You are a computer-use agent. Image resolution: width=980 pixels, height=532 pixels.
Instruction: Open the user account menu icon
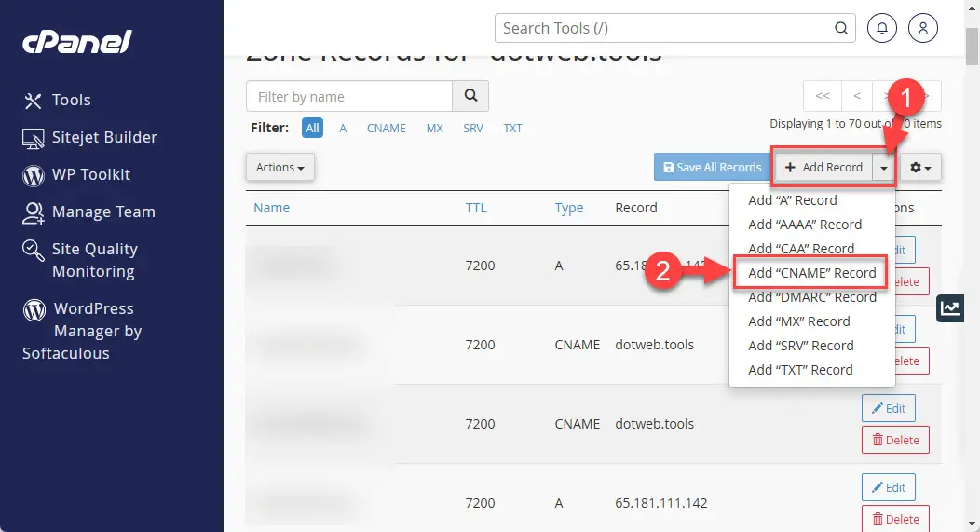(923, 28)
